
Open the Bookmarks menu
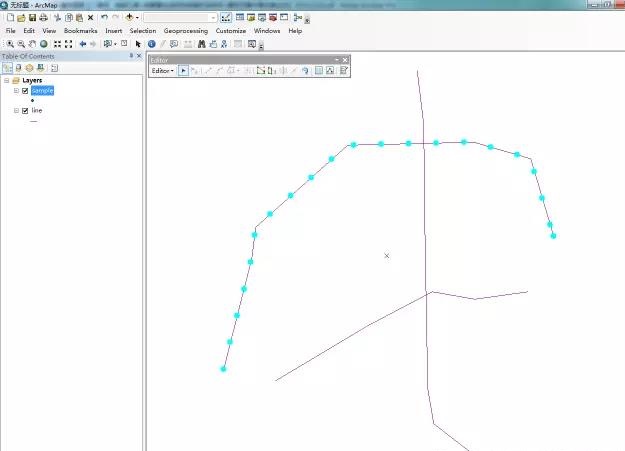click(81, 31)
